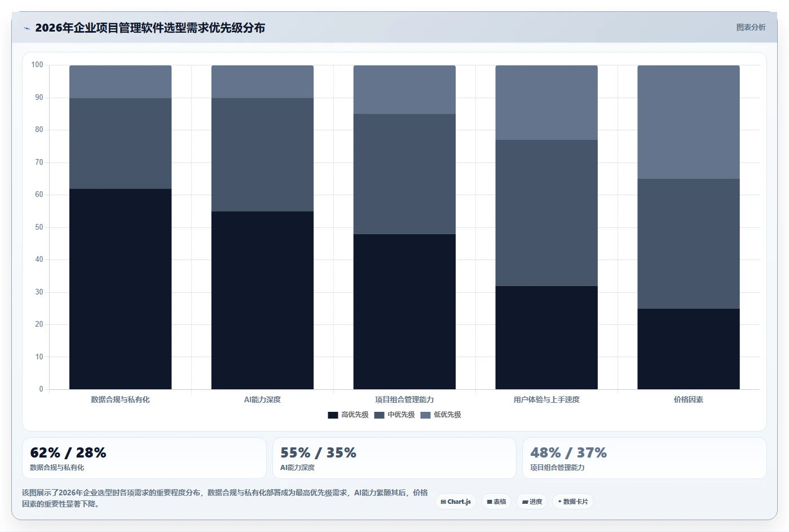
Task: Click the 中优先级 bar segment of 数据合规与私有化
Action: click(120, 143)
